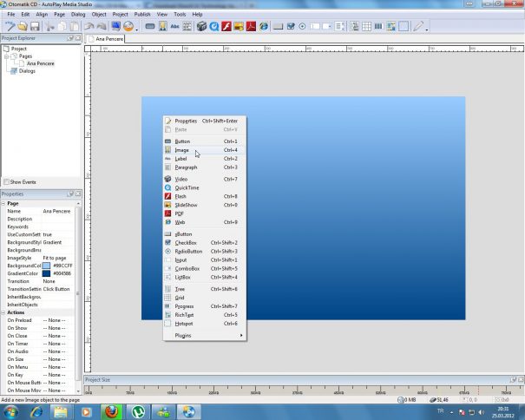Click the New project toolbar icon

pyautogui.click(x=10, y=26)
